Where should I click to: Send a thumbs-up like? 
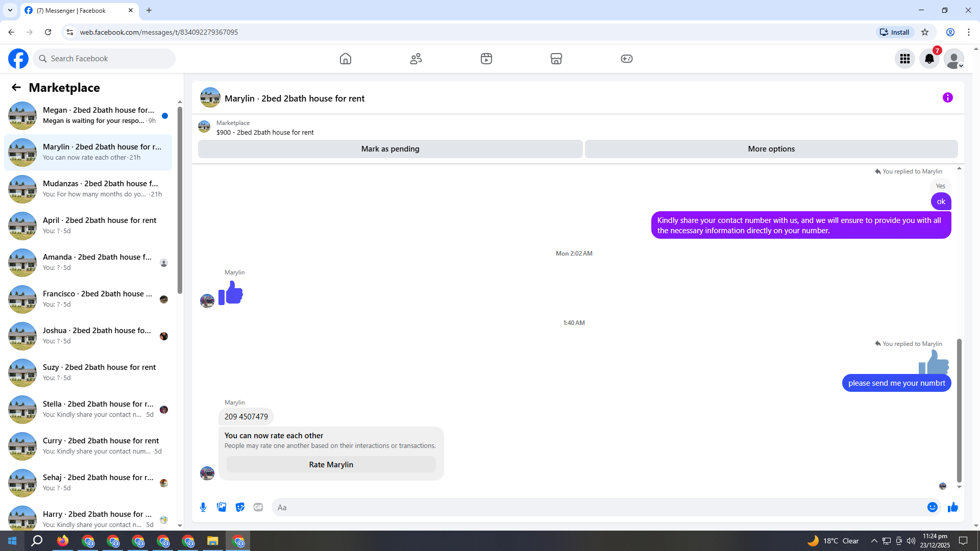[x=953, y=507]
